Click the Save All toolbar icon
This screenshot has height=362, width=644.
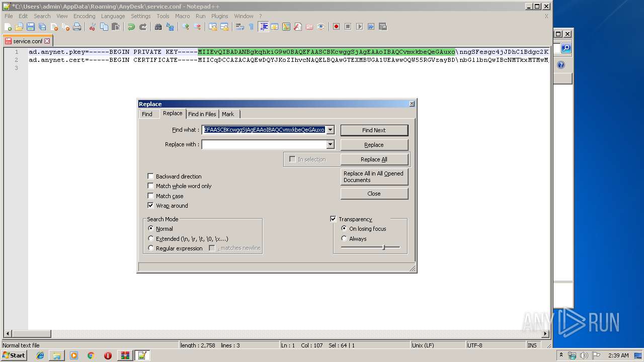coord(42,27)
